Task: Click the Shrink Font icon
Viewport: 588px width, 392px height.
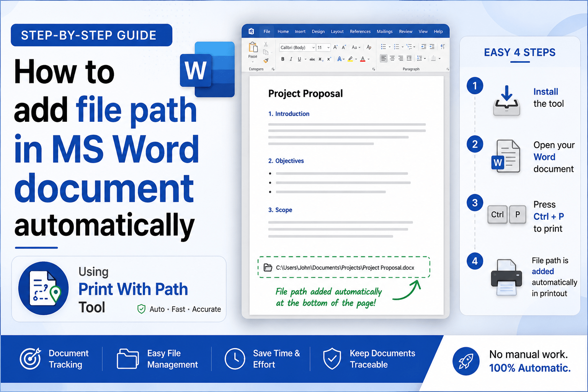Action: (344, 47)
